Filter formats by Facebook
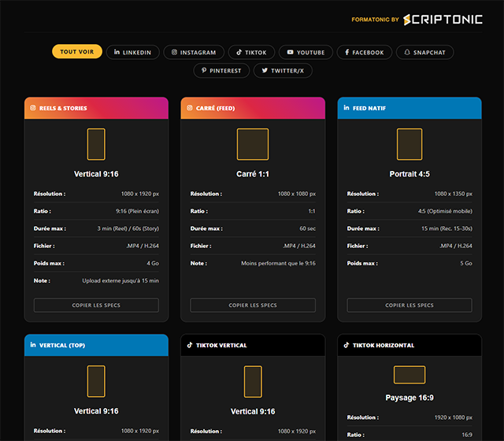This screenshot has width=504, height=441. 364,52
